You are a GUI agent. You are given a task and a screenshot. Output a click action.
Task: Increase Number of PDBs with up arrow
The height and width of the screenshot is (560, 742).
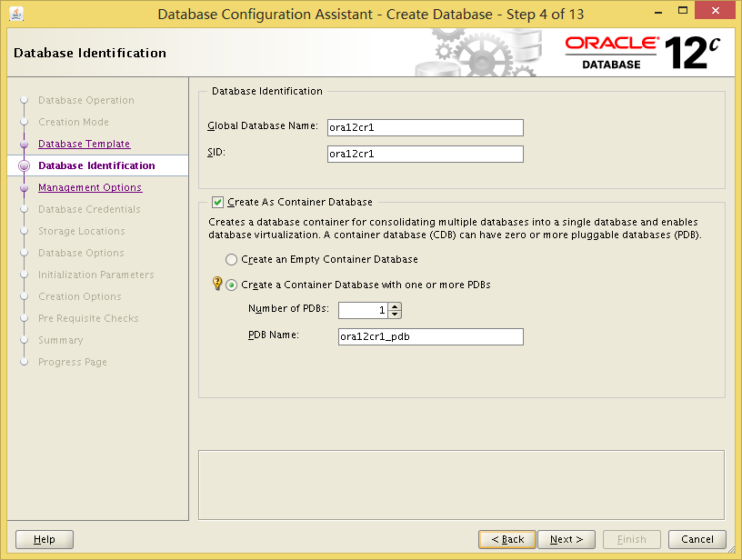click(x=395, y=306)
